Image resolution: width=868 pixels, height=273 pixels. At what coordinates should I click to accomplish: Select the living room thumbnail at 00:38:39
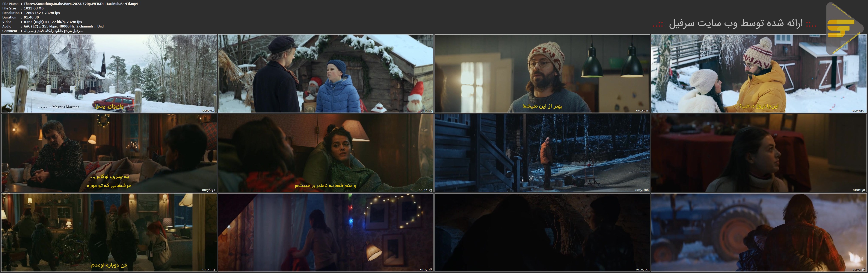click(x=109, y=153)
